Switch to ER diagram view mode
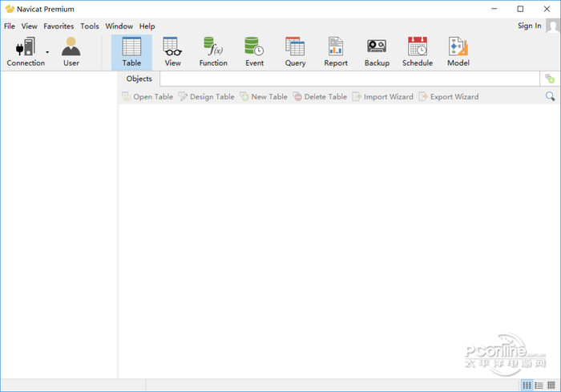Image resolution: width=561 pixels, height=392 pixels. pyautogui.click(x=551, y=386)
